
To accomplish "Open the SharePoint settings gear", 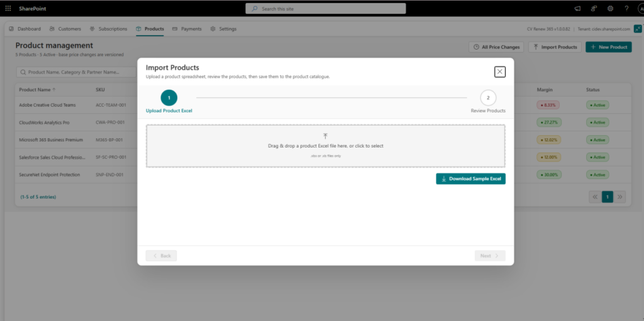I will click(x=610, y=8).
